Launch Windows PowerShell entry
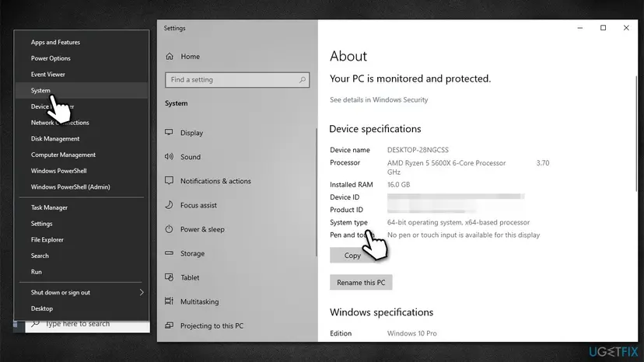 click(59, 171)
